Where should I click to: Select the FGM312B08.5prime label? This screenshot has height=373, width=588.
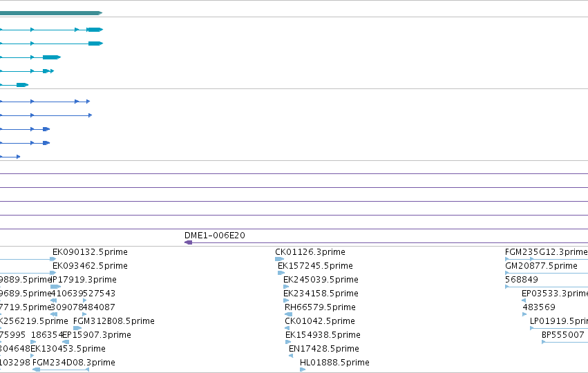pyautogui.click(x=113, y=321)
